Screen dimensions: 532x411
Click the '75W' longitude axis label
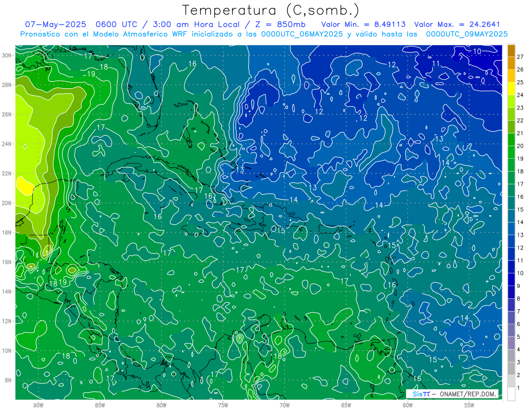223,405
